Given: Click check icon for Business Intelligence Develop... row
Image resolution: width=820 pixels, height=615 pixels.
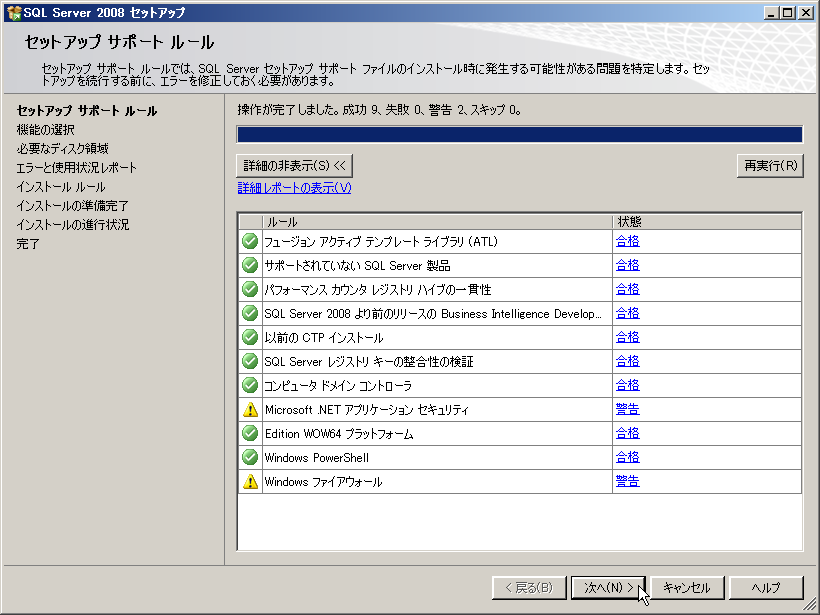Looking at the screenshot, I should [250, 313].
